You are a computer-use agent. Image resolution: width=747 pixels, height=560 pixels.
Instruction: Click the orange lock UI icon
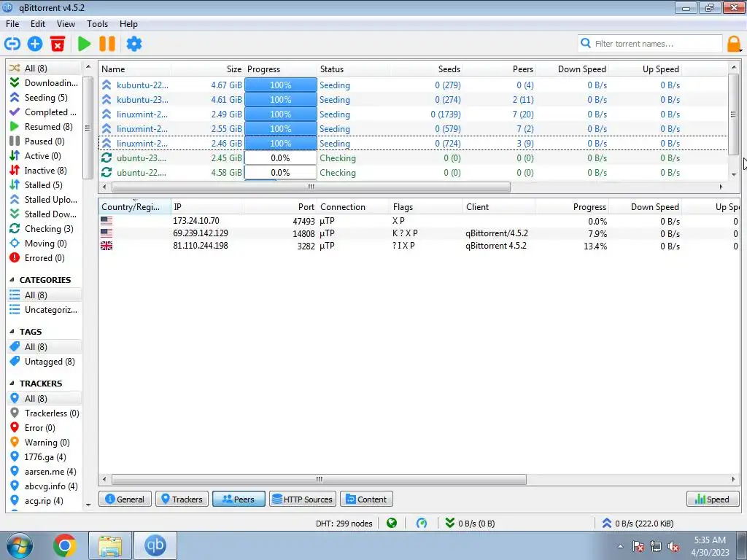734,44
